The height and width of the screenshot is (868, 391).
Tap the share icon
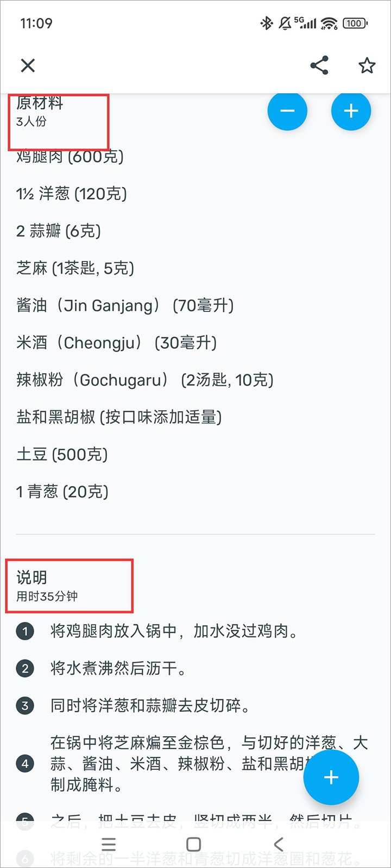coord(319,66)
